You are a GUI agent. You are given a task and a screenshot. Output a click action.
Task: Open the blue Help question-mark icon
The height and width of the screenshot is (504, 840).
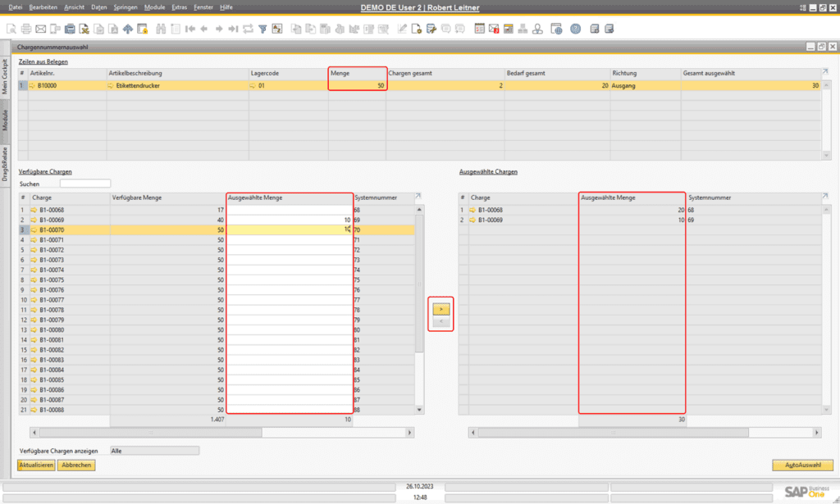(575, 29)
